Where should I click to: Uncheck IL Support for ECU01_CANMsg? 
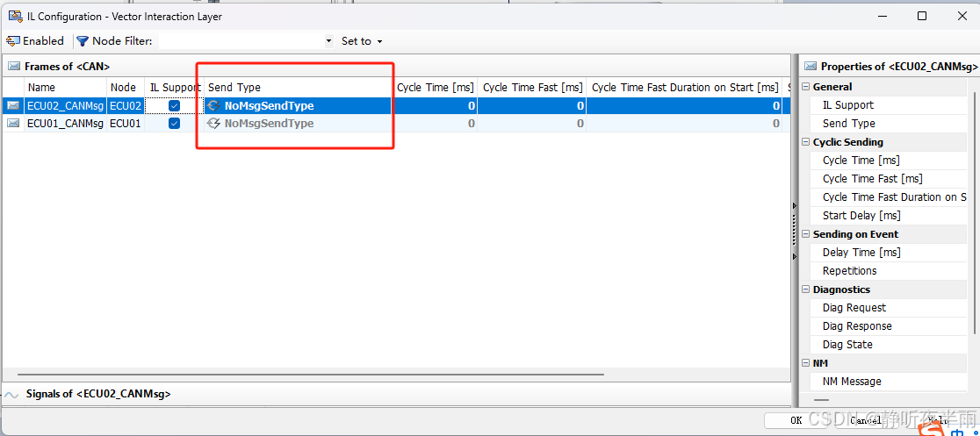coord(175,124)
